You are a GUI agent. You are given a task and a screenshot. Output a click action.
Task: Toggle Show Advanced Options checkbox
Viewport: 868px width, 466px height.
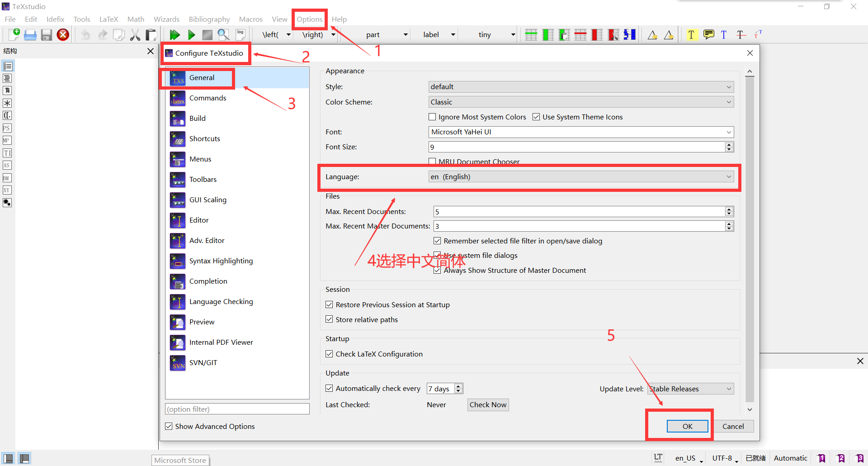point(169,426)
